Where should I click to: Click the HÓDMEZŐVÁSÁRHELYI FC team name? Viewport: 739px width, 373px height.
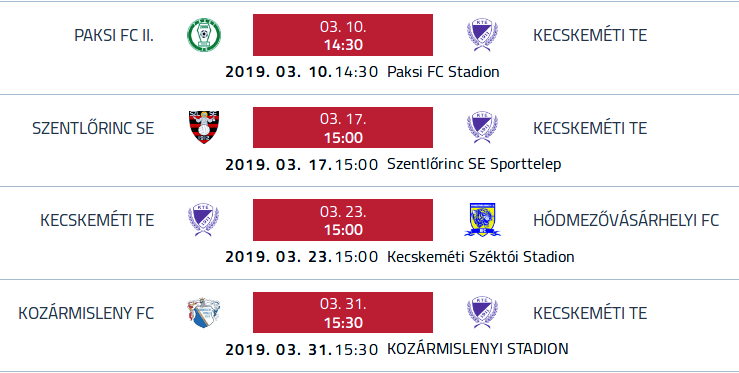(626, 220)
